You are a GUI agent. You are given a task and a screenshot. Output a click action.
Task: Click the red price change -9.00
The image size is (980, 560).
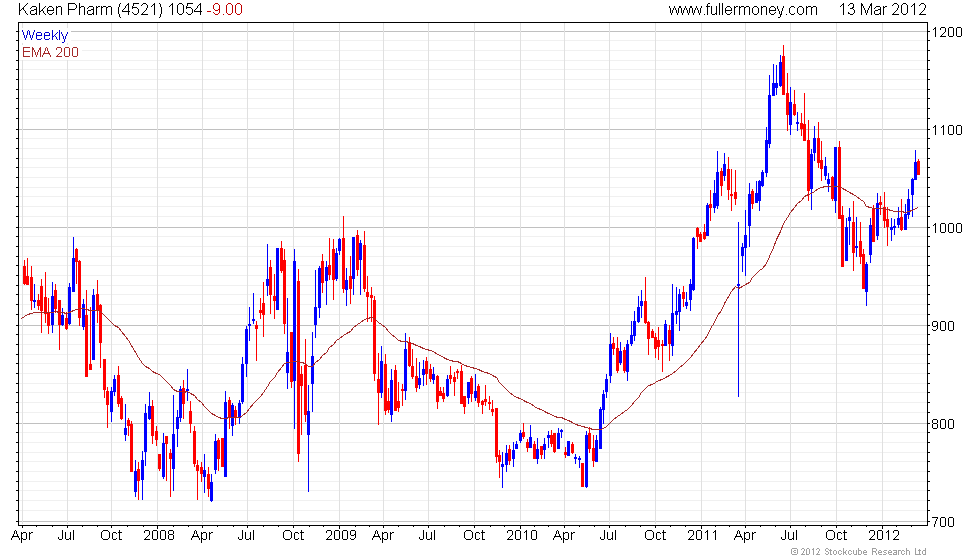pos(224,9)
